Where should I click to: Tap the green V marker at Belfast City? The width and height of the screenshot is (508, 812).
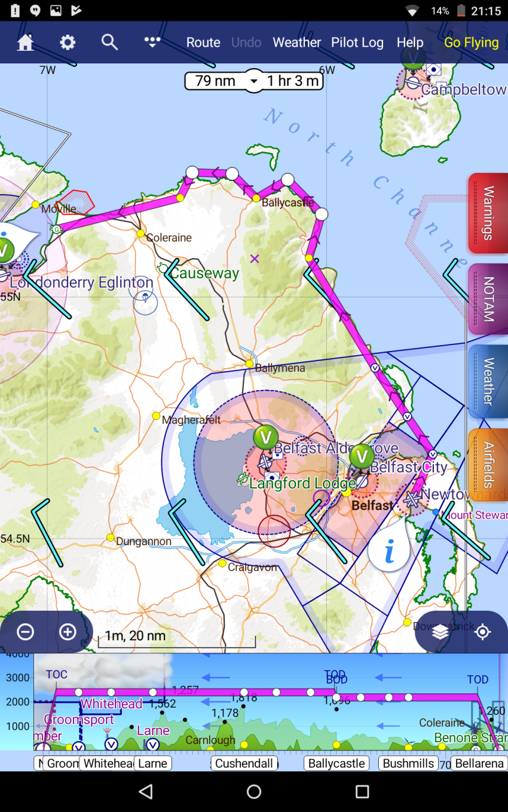pyautogui.click(x=362, y=456)
